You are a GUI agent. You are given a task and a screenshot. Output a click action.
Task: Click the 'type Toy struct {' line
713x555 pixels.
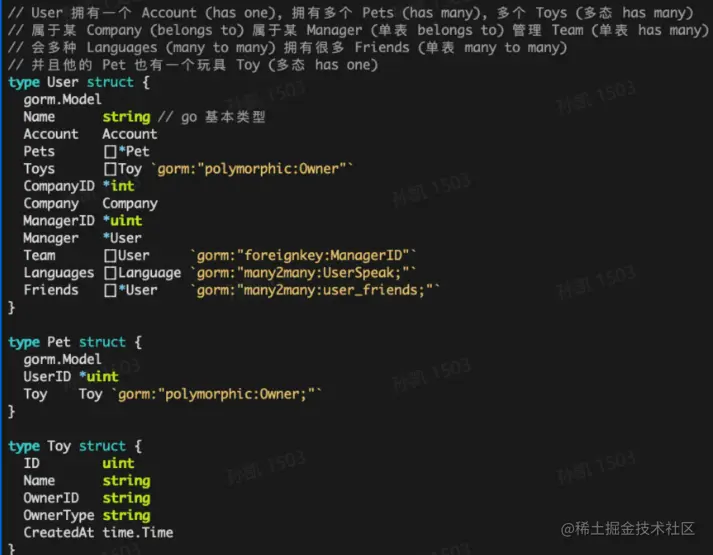tap(75, 446)
